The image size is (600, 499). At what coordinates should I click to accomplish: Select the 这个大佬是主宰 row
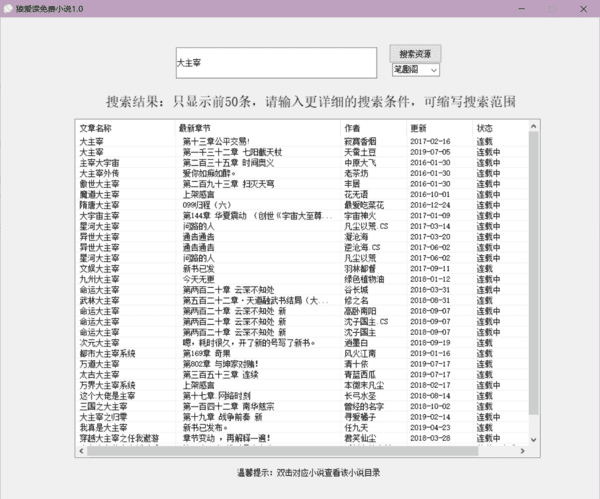point(302,396)
